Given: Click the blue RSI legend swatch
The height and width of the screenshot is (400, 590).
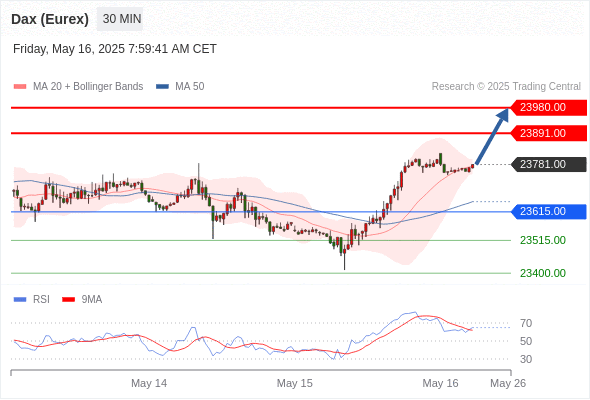Looking at the screenshot, I should [20, 300].
